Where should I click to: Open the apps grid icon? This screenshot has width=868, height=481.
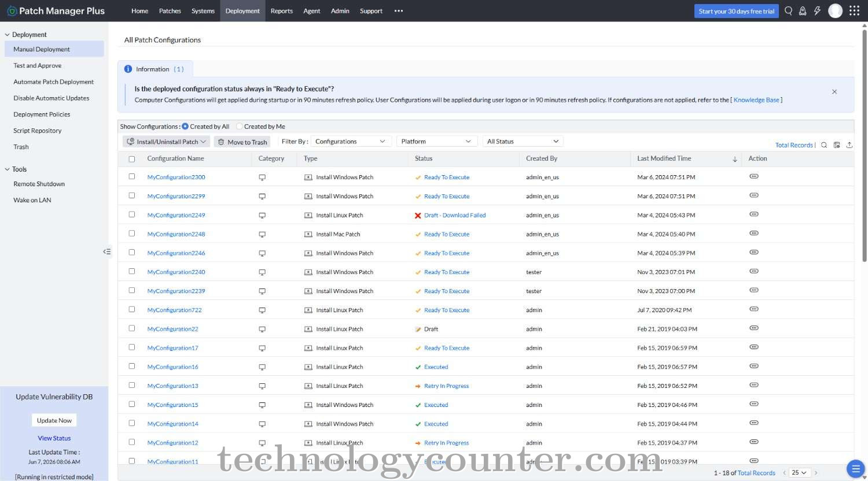tap(854, 10)
